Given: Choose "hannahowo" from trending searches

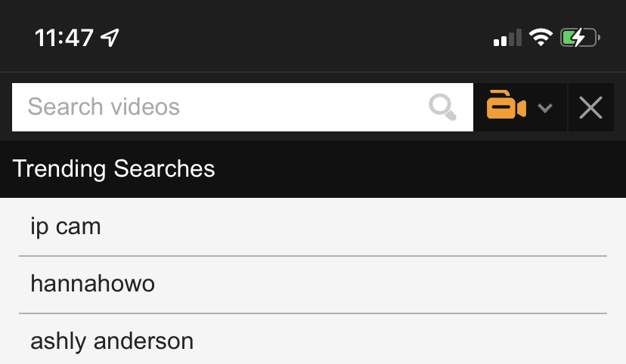Looking at the screenshot, I should point(92,284).
